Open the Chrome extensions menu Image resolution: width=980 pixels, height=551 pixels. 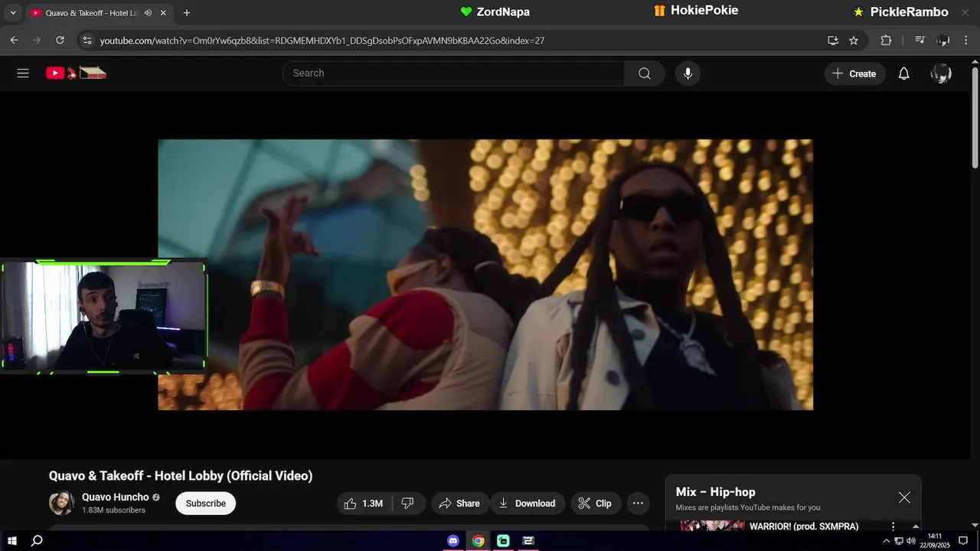tap(886, 40)
